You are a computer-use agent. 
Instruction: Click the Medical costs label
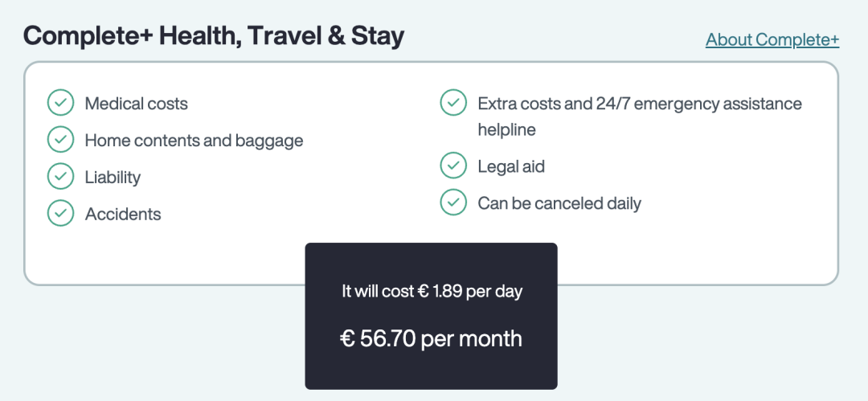136,104
